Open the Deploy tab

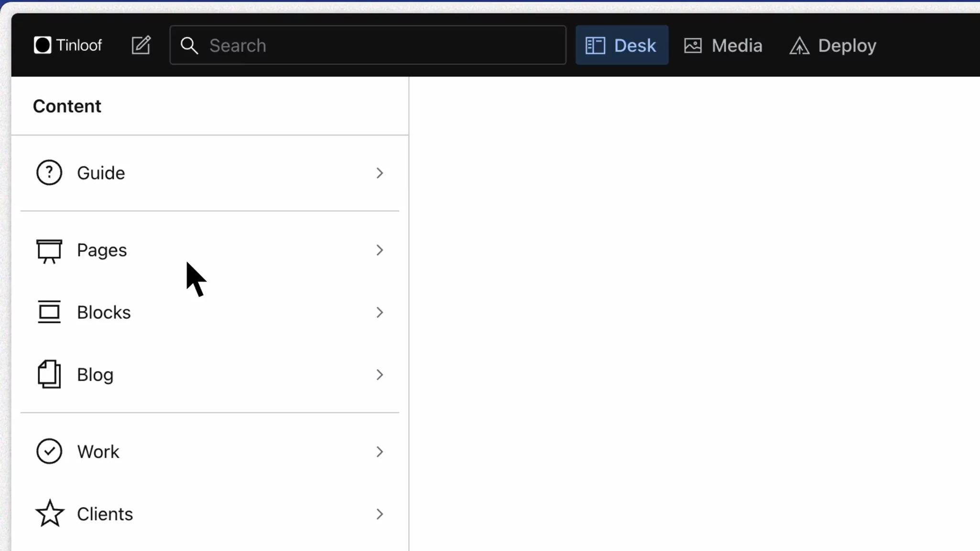coord(833,45)
